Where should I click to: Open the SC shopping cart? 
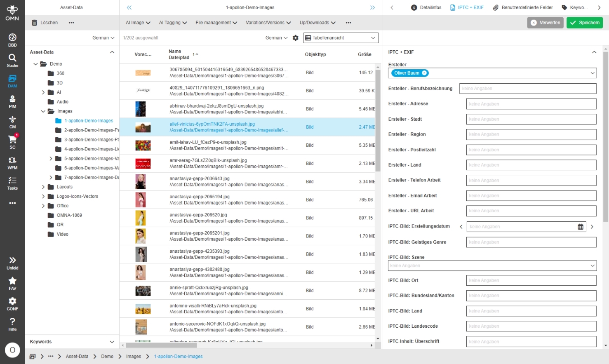coord(12,142)
